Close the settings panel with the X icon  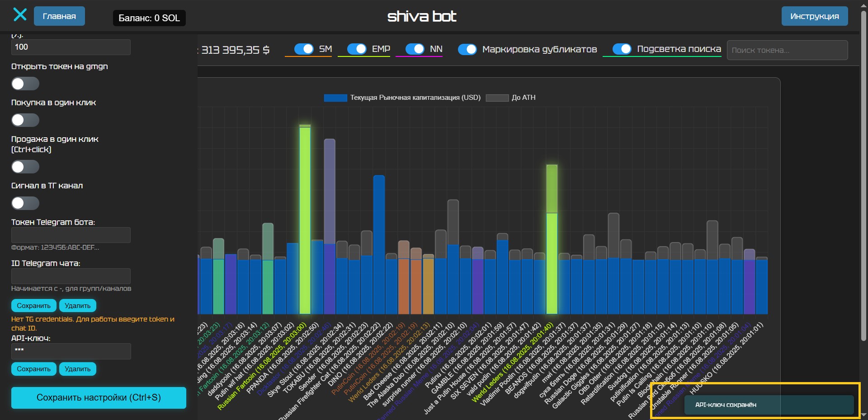(20, 15)
